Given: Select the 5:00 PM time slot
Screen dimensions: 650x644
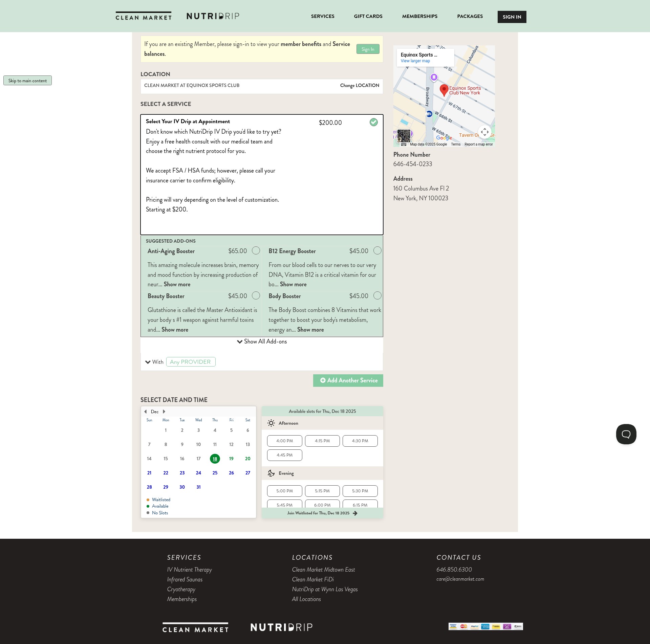Looking at the screenshot, I should [x=284, y=491].
